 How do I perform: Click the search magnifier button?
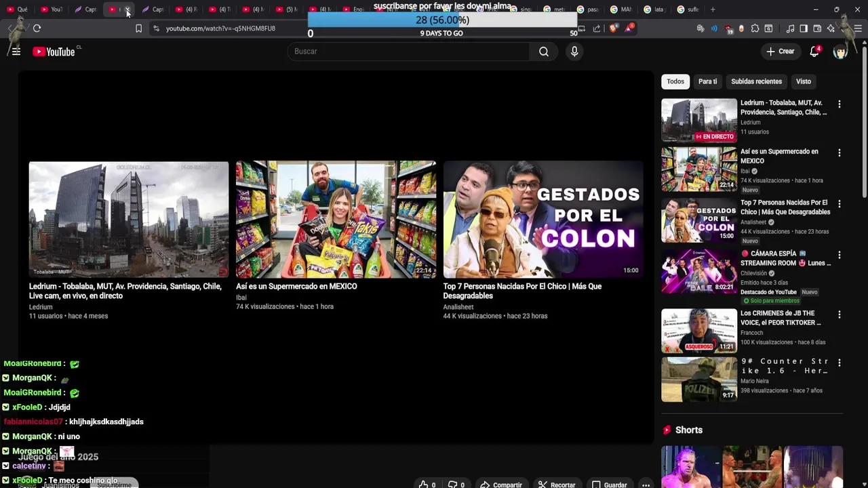click(x=544, y=52)
